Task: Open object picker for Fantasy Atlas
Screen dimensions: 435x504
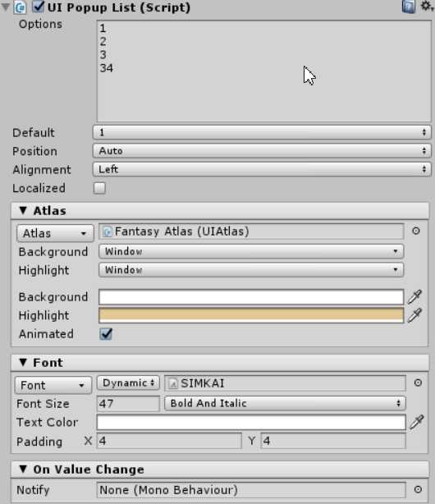Action: [x=416, y=231]
